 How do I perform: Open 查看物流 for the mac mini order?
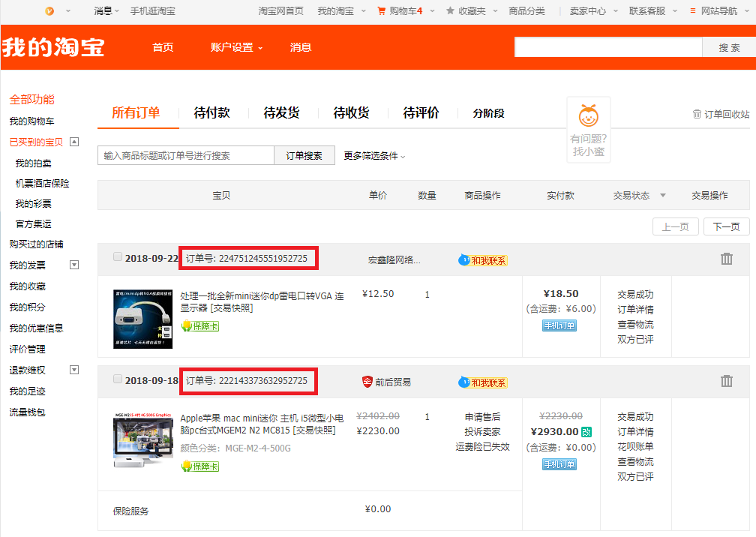coord(635,462)
